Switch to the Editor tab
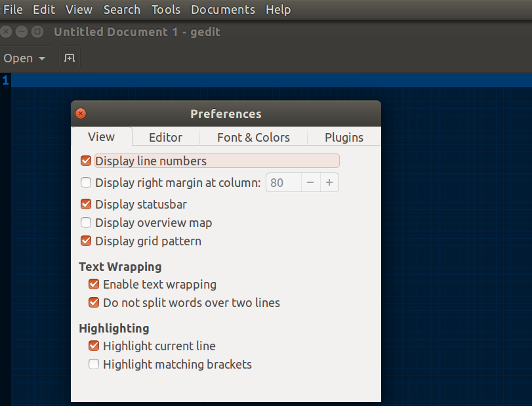532x406 pixels. click(165, 137)
